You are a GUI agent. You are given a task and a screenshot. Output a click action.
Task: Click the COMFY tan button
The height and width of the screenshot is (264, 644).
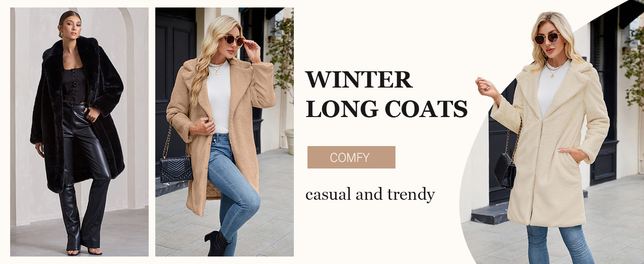(351, 157)
